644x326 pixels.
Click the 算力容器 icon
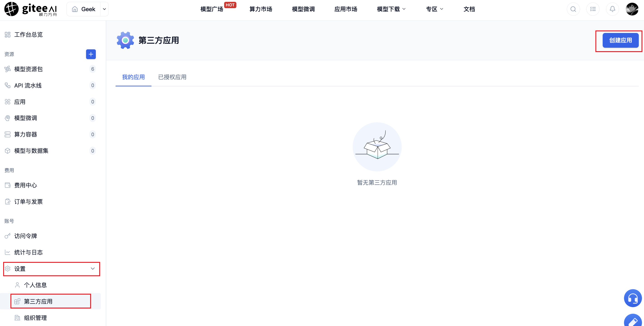pos(7,134)
